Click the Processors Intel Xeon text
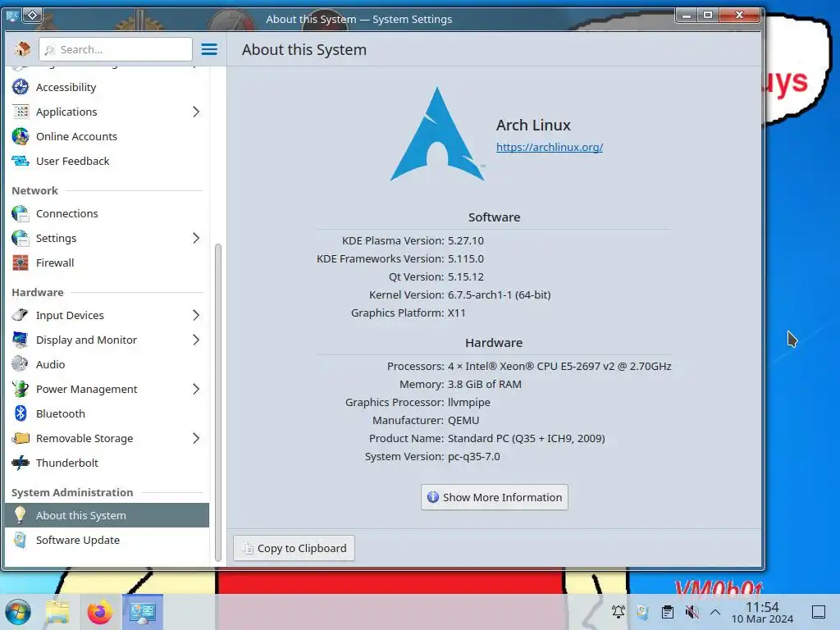 point(559,366)
